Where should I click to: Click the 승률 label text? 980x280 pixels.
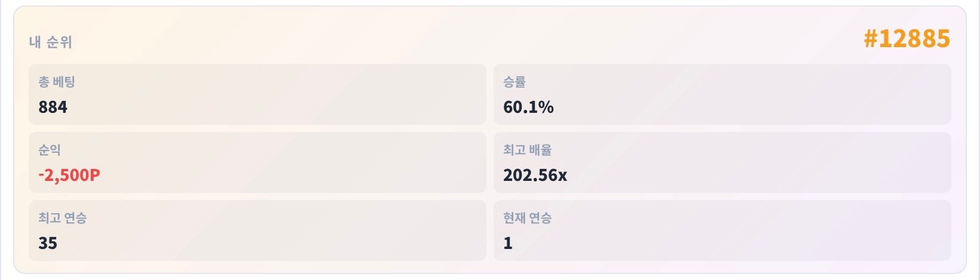[514, 82]
